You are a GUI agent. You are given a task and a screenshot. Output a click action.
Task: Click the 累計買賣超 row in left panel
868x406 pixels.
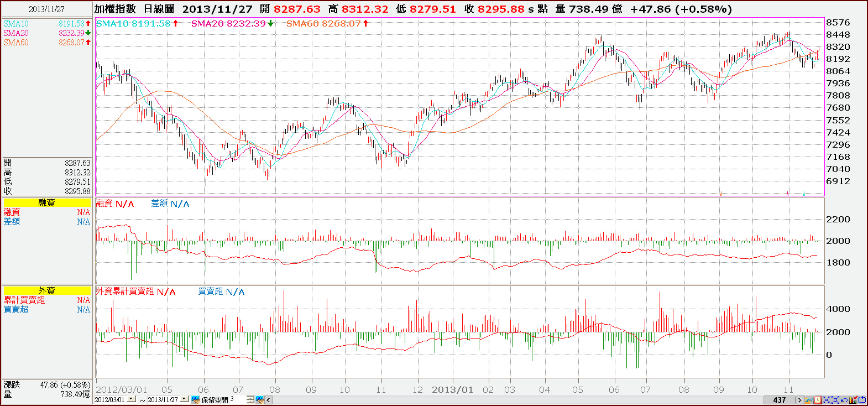point(47,300)
